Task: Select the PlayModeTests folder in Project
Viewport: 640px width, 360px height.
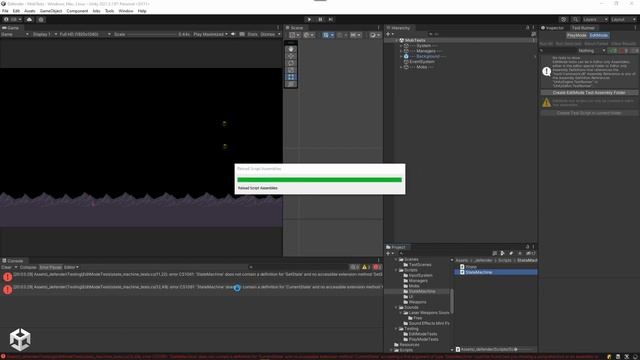Action: pos(423,339)
